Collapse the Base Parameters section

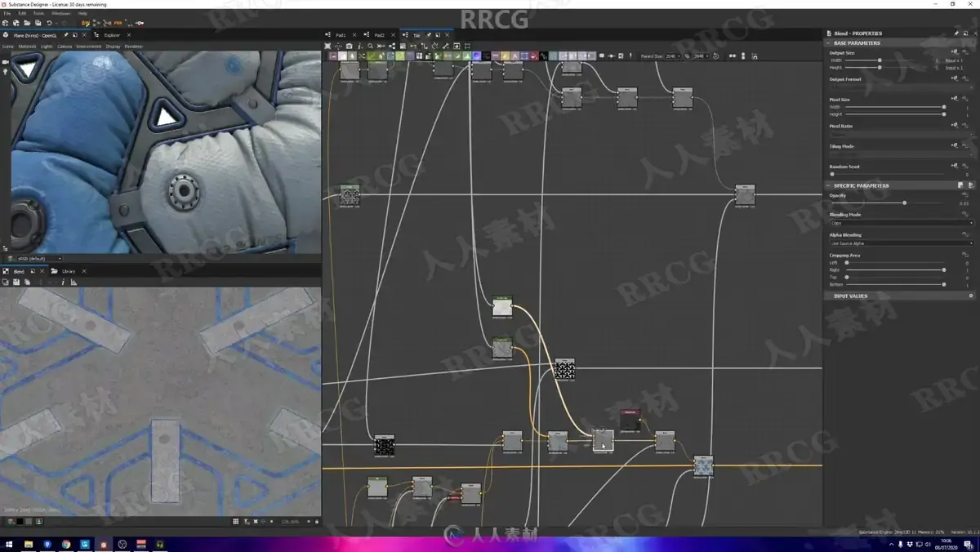[829, 42]
